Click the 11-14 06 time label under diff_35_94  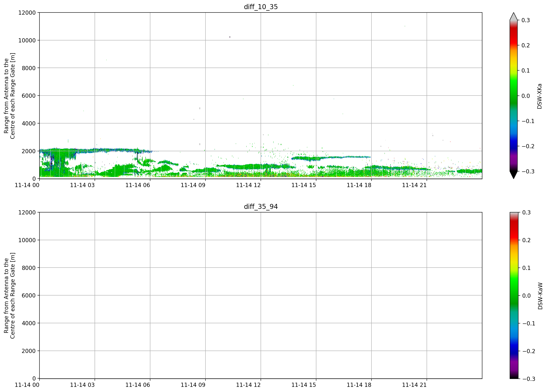[x=138, y=385]
